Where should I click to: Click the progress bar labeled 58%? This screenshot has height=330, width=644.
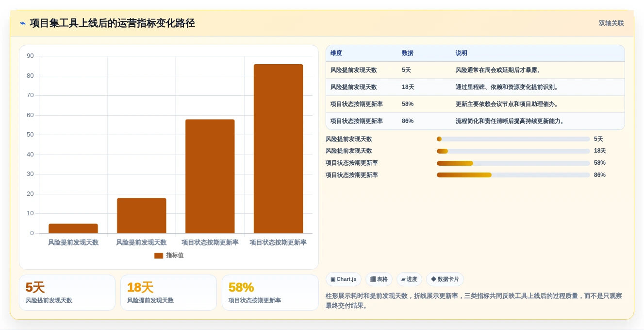[x=513, y=163]
